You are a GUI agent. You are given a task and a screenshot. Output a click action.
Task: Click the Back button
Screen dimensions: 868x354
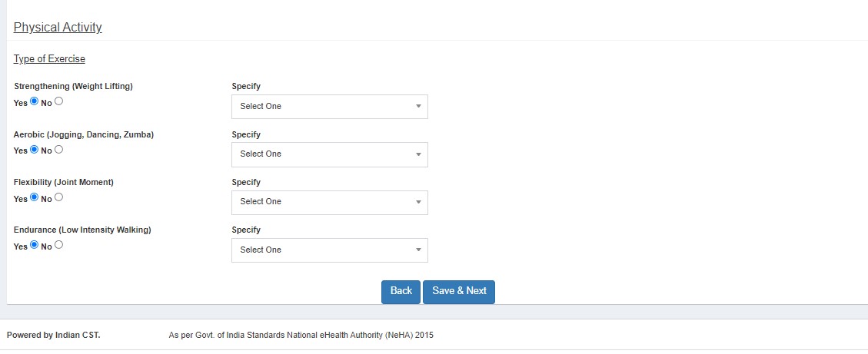401,291
